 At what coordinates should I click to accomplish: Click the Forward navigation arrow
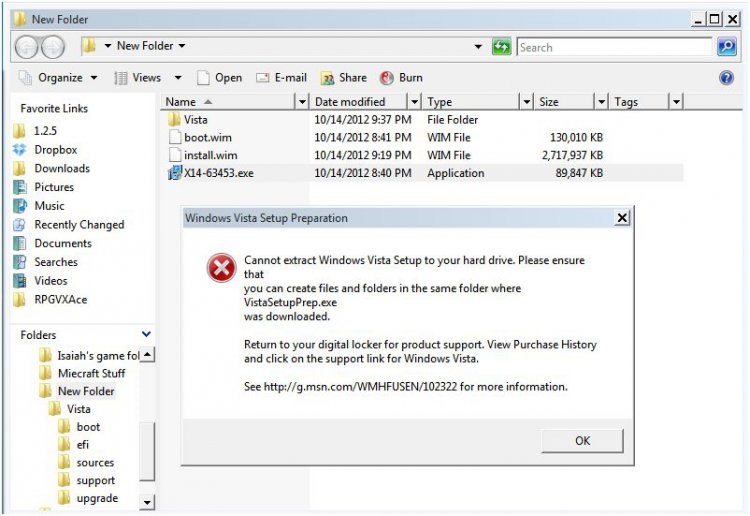point(53,47)
